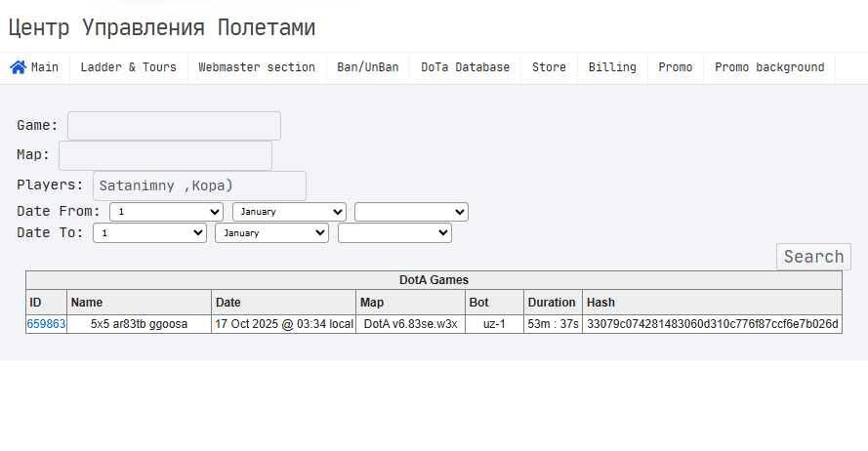Click the bot cell uz-1
868x451 pixels.
pos(494,324)
